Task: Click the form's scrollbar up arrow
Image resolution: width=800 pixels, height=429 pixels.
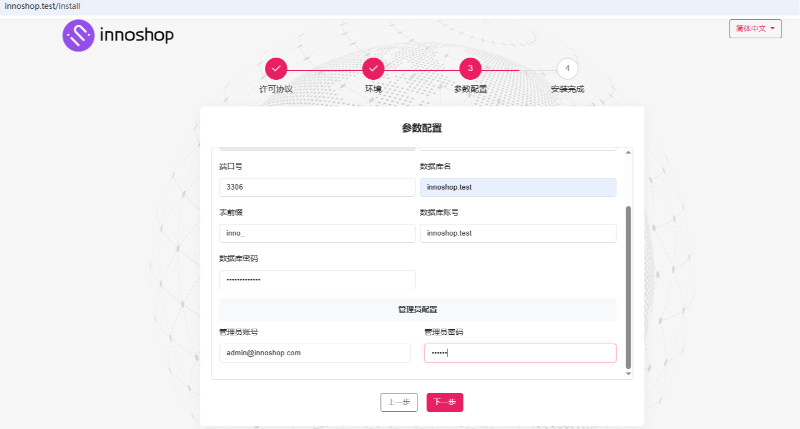Action: pyautogui.click(x=628, y=153)
